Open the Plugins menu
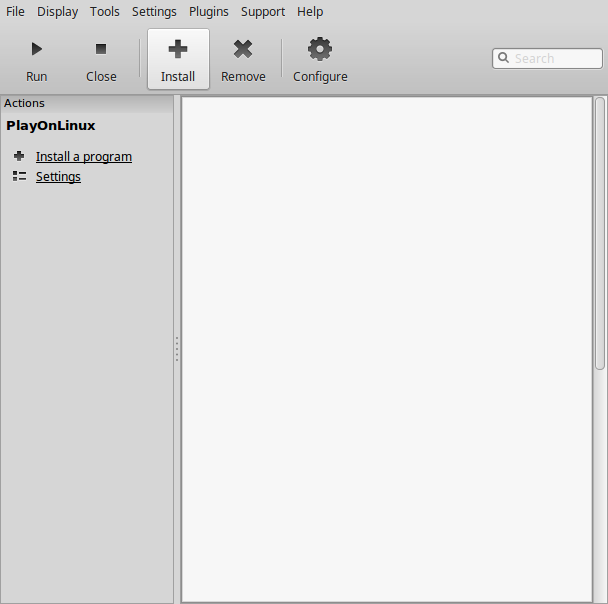Image resolution: width=608 pixels, height=604 pixels. pos(209,12)
